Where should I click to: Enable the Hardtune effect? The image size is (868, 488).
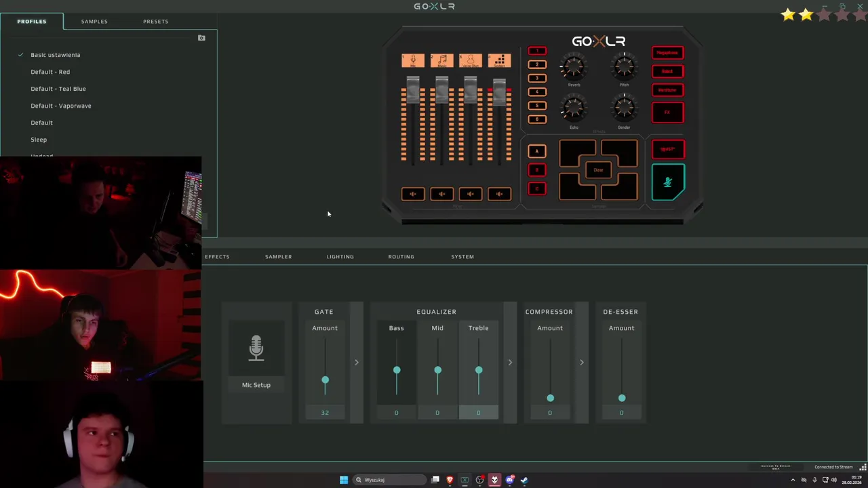pyautogui.click(x=668, y=90)
